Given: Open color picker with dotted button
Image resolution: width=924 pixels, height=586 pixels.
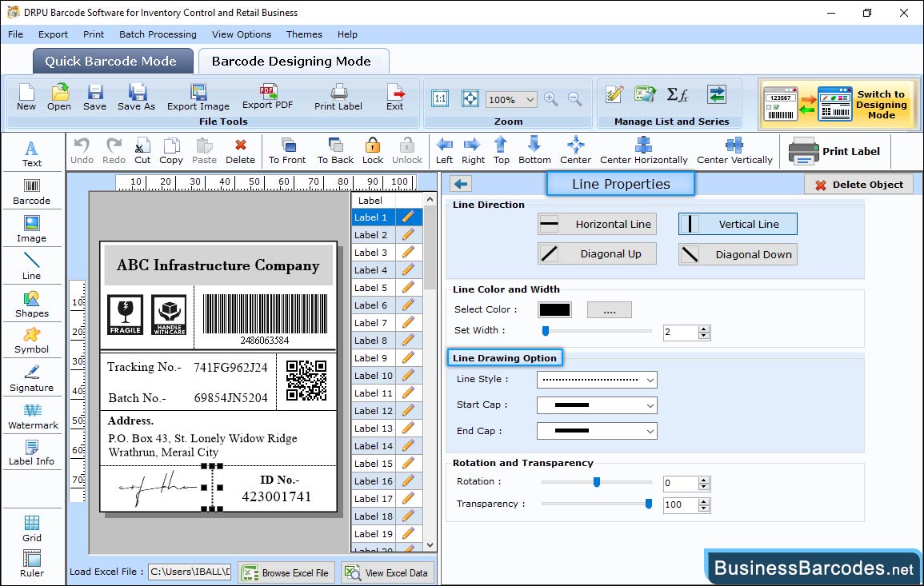Looking at the screenshot, I should coord(610,309).
